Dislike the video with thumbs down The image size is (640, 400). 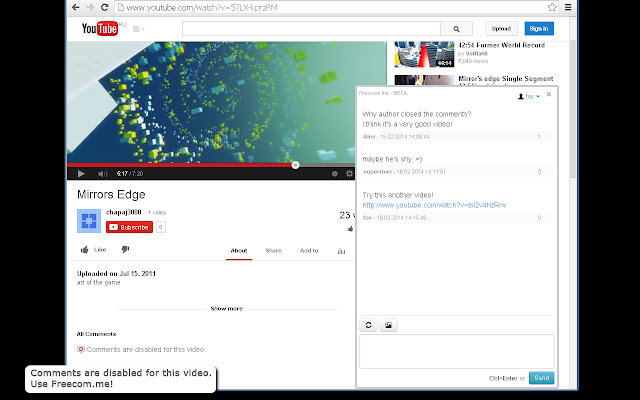[x=125, y=249]
